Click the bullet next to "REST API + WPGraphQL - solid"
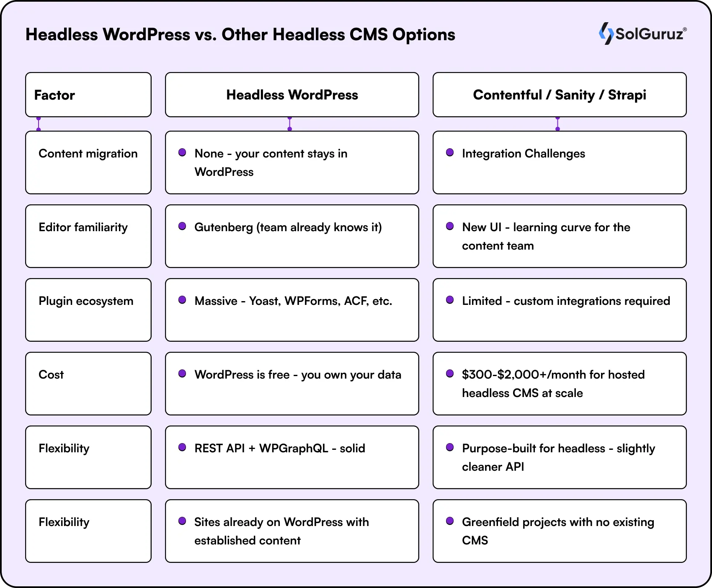 pyautogui.click(x=182, y=447)
